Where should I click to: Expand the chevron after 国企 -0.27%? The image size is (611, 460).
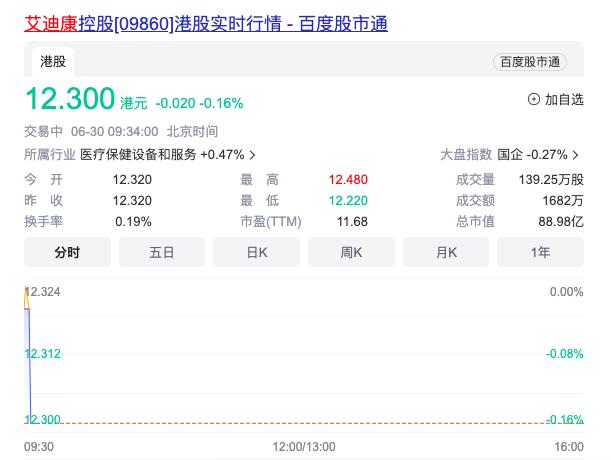(576, 155)
